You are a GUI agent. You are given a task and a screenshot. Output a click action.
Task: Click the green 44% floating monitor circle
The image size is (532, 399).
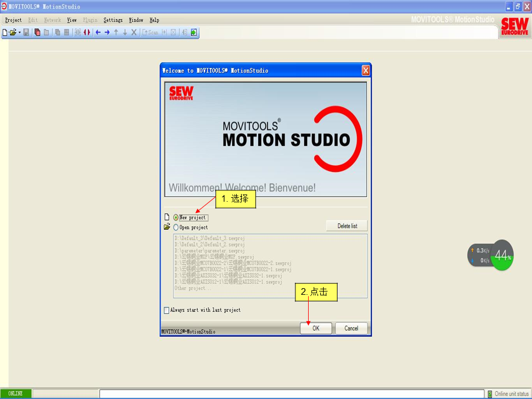[x=502, y=255]
